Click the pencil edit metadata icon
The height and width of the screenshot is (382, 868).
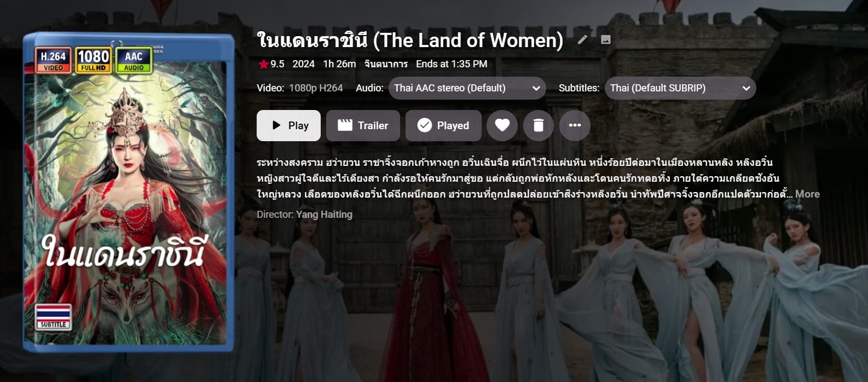[x=583, y=39]
